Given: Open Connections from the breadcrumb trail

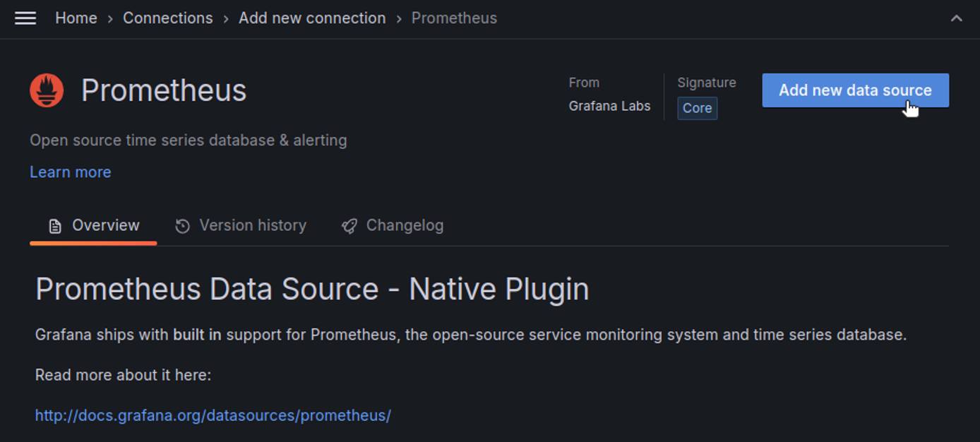Looking at the screenshot, I should 167,18.
